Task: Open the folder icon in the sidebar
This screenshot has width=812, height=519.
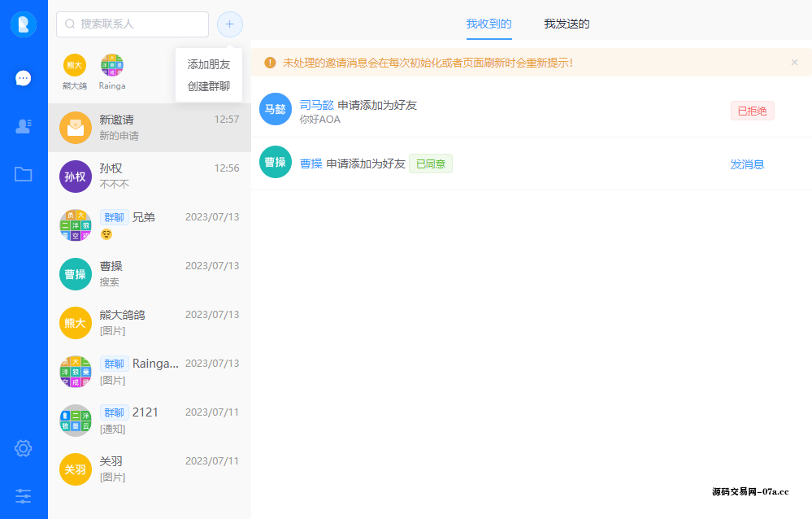Action: click(23, 174)
